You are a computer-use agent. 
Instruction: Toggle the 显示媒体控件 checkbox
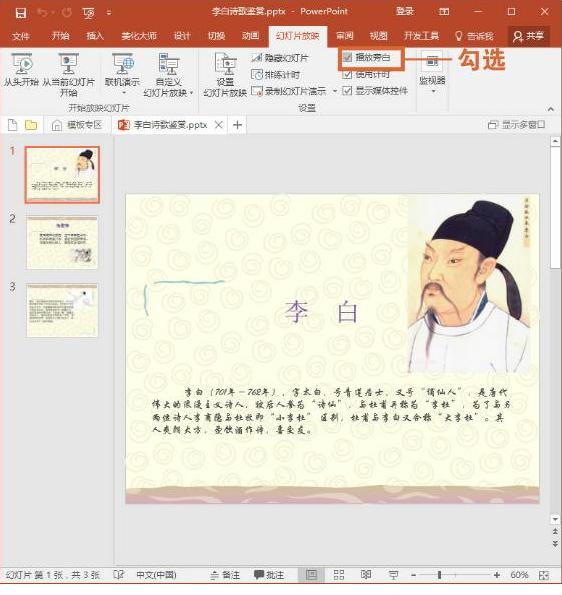[347, 91]
